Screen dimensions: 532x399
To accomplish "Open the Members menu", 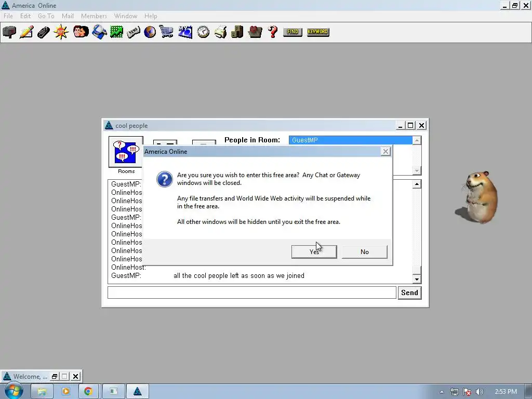I will [94, 16].
